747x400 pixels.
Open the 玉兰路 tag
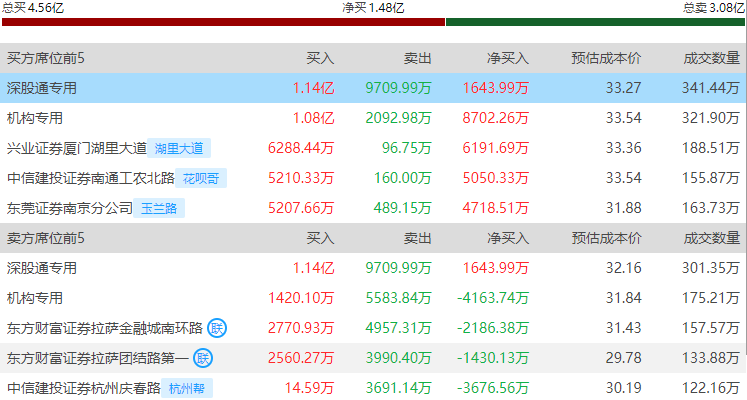159,208
